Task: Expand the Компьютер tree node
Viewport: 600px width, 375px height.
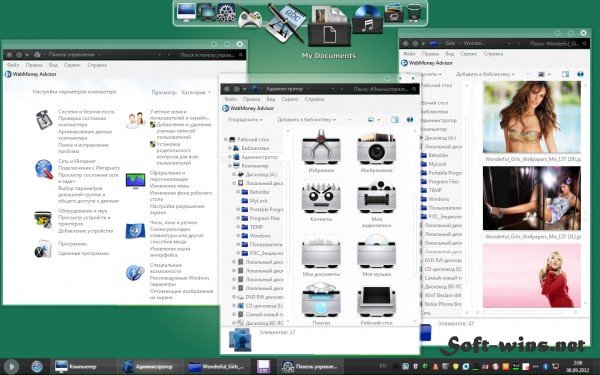Action: coord(230,166)
